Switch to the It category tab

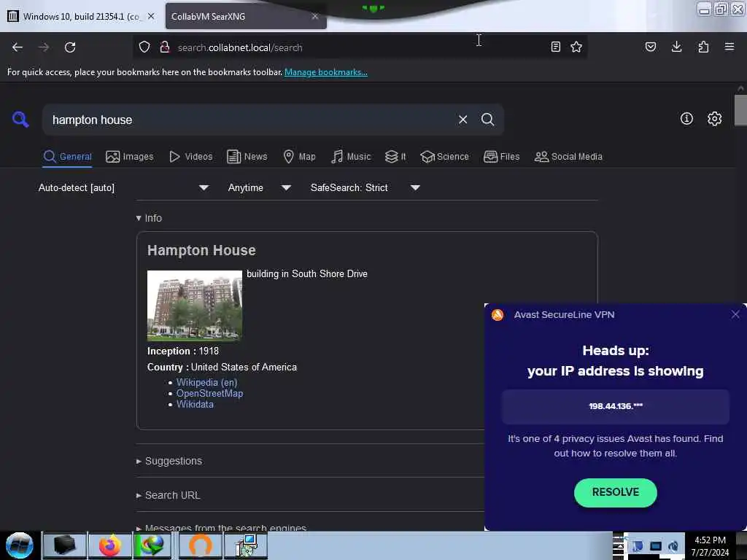coord(395,156)
